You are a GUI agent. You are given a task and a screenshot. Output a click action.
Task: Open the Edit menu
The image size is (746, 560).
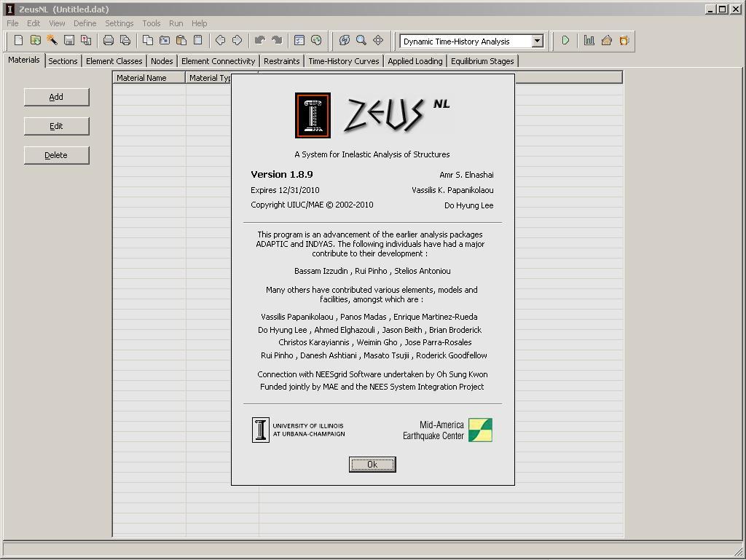[34, 23]
